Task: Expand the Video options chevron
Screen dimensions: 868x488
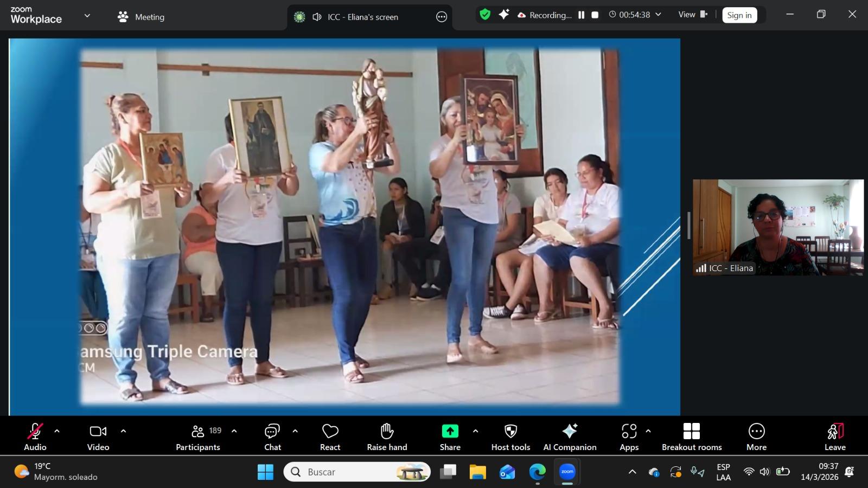Action: point(123,431)
